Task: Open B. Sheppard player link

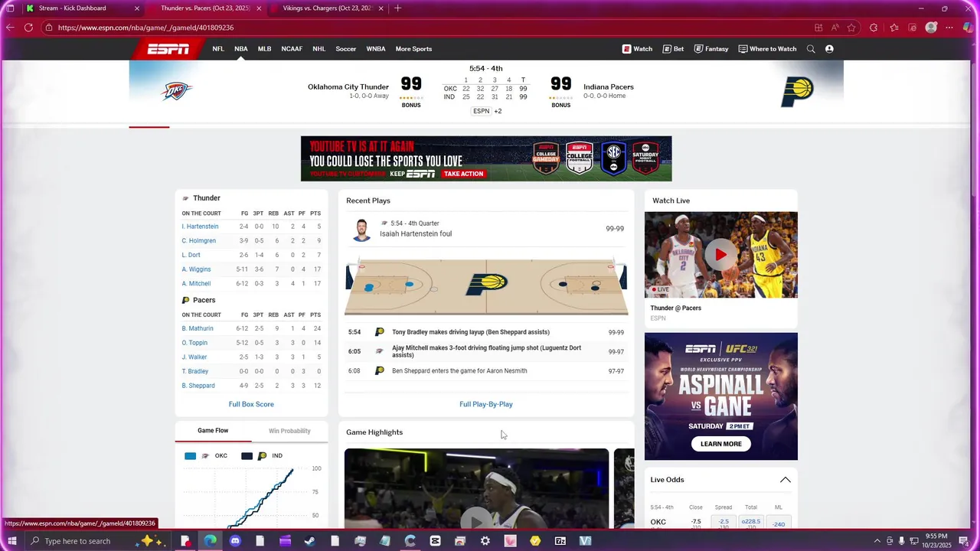Action: [198, 386]
